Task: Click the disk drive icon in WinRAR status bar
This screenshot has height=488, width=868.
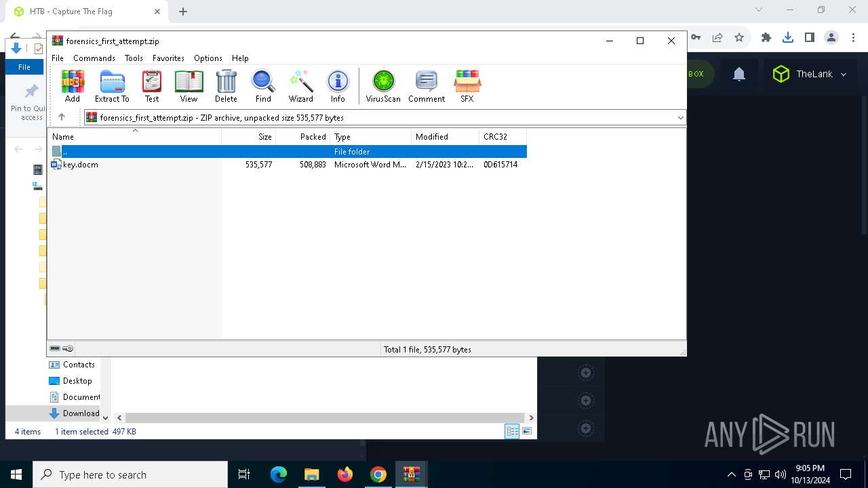Action: tap(55, 348)
